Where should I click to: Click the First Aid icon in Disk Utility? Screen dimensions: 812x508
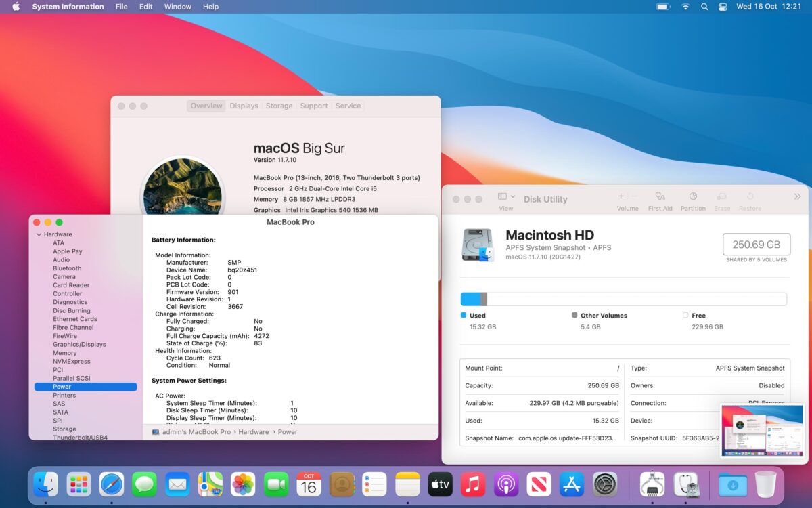point(660,196)
